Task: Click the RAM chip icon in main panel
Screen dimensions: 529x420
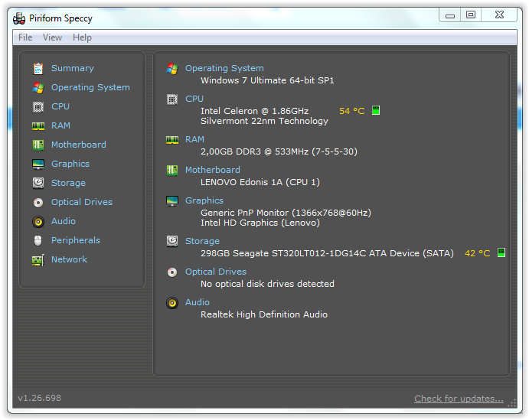Action: [x=172, y=139]
